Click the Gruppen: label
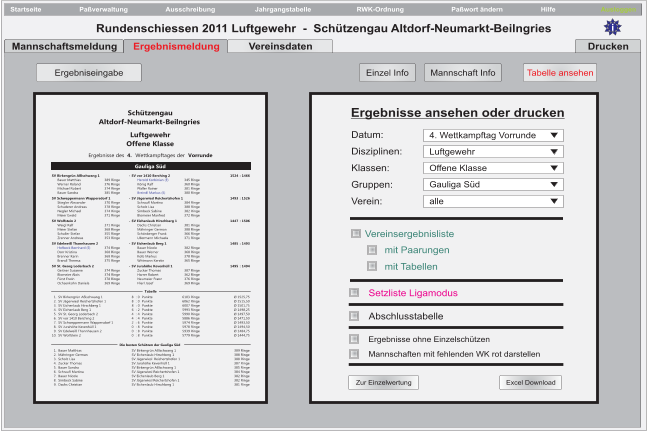This screenshot has width=647, height=432. pyautogui.click(x=372, y=184)
